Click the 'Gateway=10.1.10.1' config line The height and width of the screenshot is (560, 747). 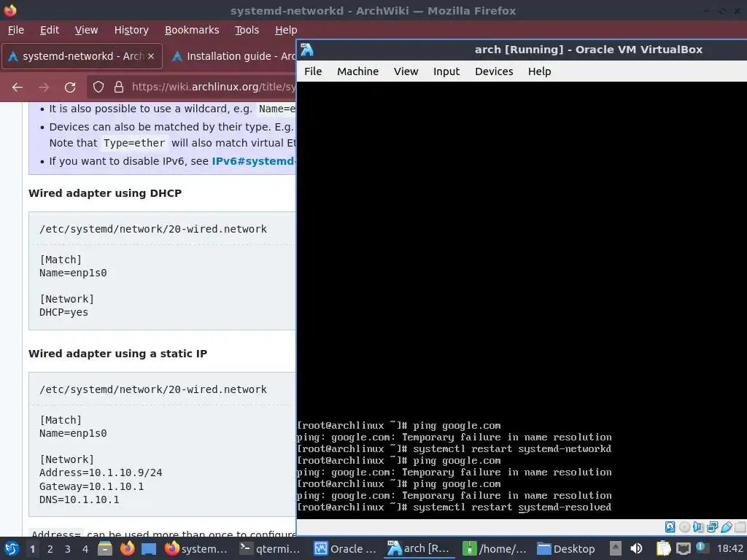pyautogui.click(x=91, y=486)
